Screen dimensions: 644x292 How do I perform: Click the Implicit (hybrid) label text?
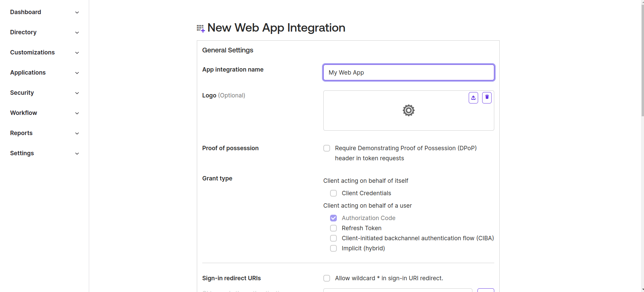point(363,248)
